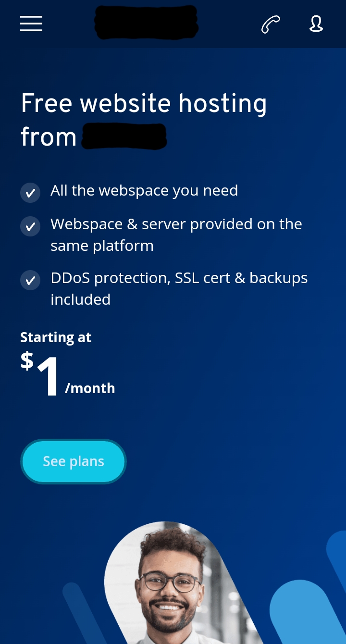This screenshot has width=346, height=644.
Task: Click the large '1' price number
Action: 48,376
